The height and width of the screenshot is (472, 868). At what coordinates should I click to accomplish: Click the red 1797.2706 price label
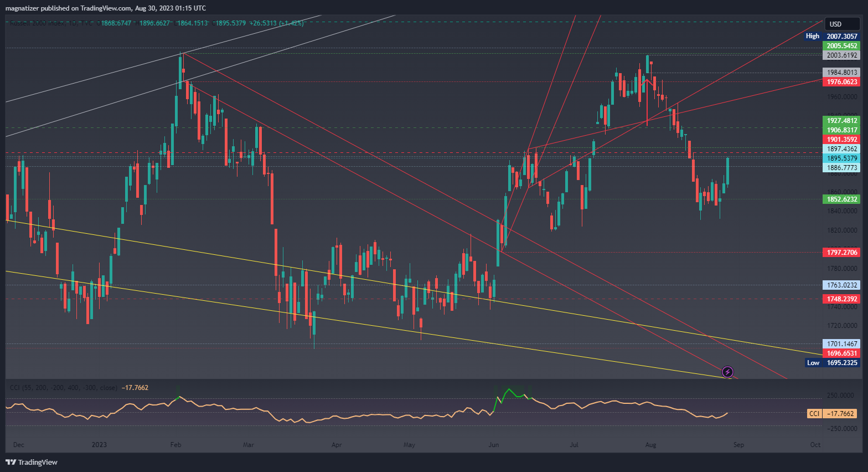click(841, 253)
